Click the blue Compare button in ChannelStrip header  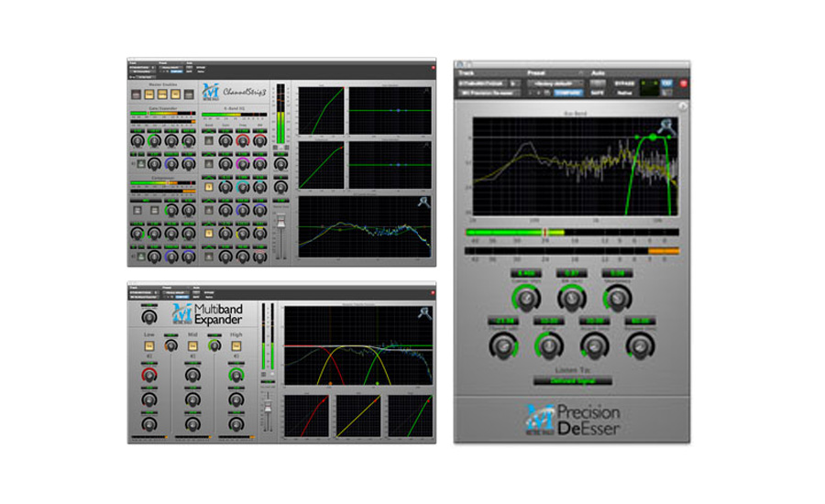click(177, 71)
